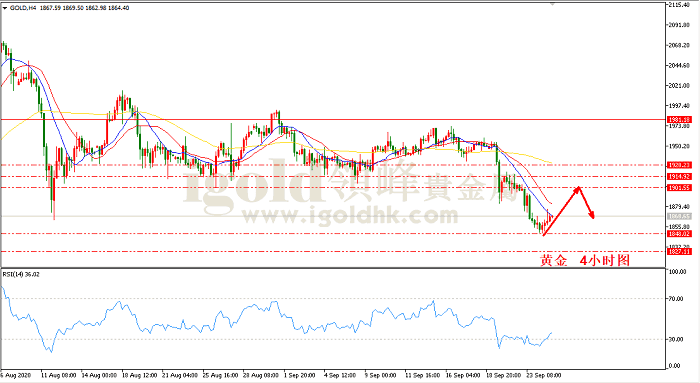700x383 pixels.
Task: Click the red downward forecast arrow head
Action: 592,216
